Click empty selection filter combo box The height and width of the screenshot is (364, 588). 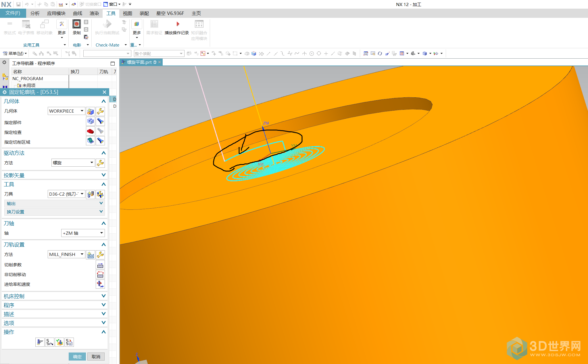click(x=107, y=53)
